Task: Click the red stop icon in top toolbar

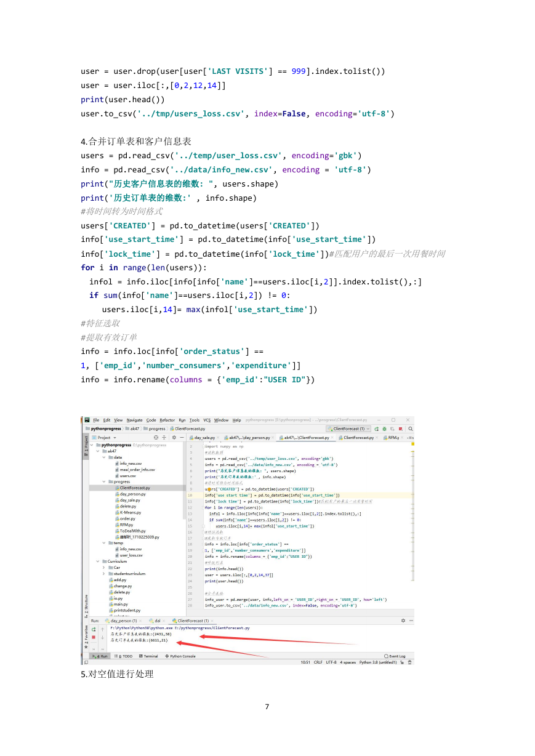Action: (401, 428)
